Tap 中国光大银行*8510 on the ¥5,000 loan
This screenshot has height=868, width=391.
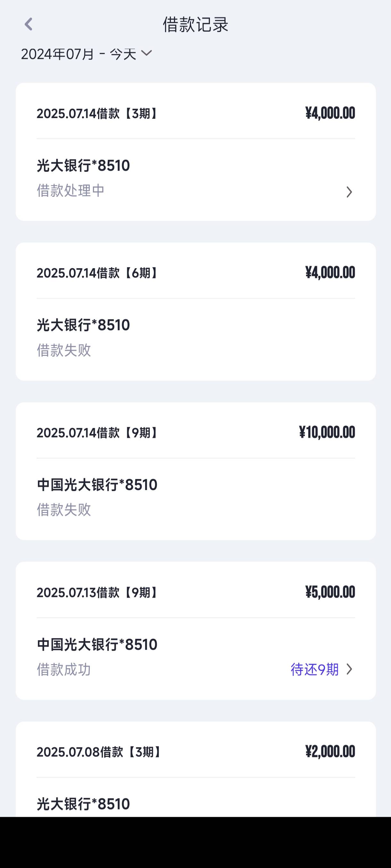pos(97,644)
